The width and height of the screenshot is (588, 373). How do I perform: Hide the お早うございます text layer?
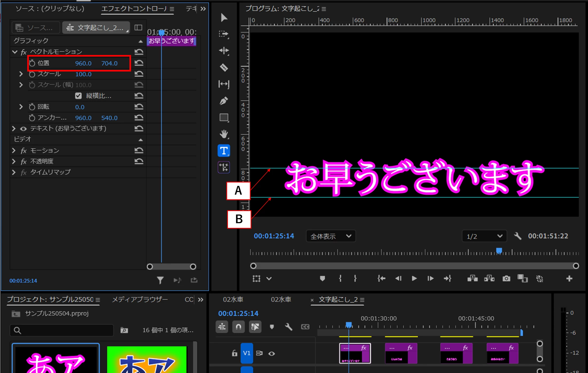[23, 129]
